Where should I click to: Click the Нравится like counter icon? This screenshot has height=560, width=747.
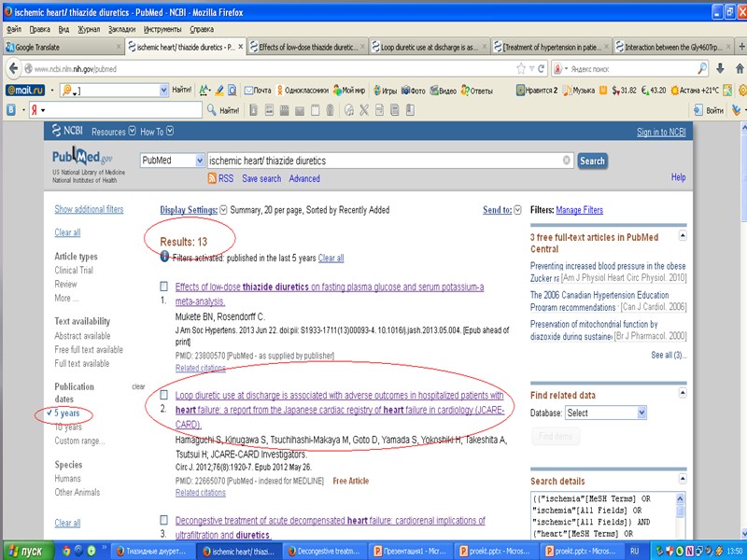tap(537, 90)
